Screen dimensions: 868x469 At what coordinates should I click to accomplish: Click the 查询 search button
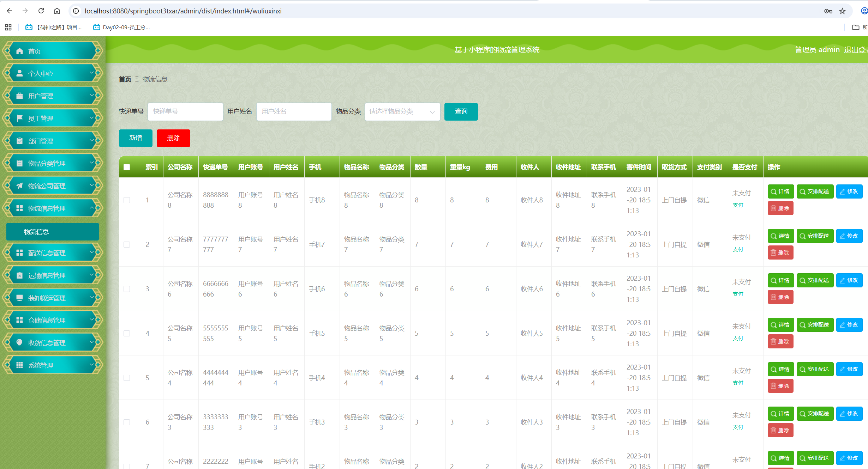click(x=461, y=112)
